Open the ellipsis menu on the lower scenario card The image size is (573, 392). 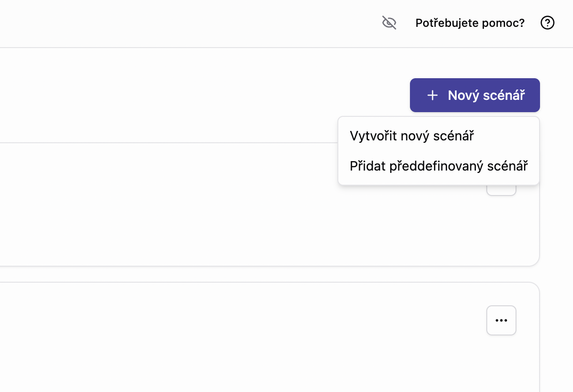501,320
